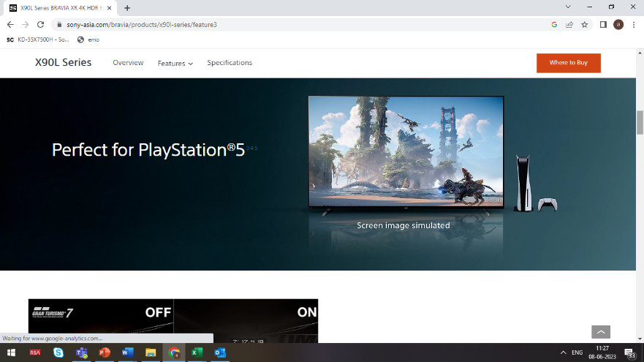Go forward with the browser arrow
The image size is (644, 362).
pyautogui.click(x=26, y=25)
